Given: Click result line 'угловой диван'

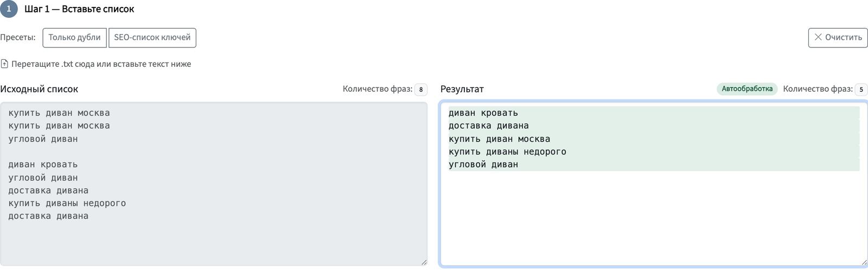Looking at the screenshot, I should click(654, 165).
